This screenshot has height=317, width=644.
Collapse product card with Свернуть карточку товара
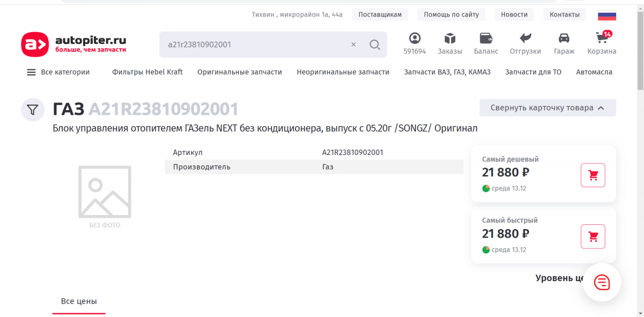click(547, 108)
